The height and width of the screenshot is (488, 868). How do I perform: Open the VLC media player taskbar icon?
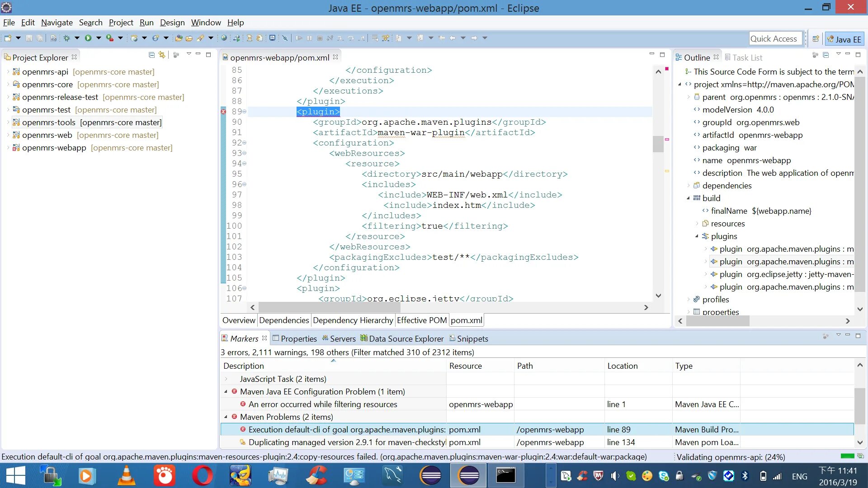click(x=127, y=475)
